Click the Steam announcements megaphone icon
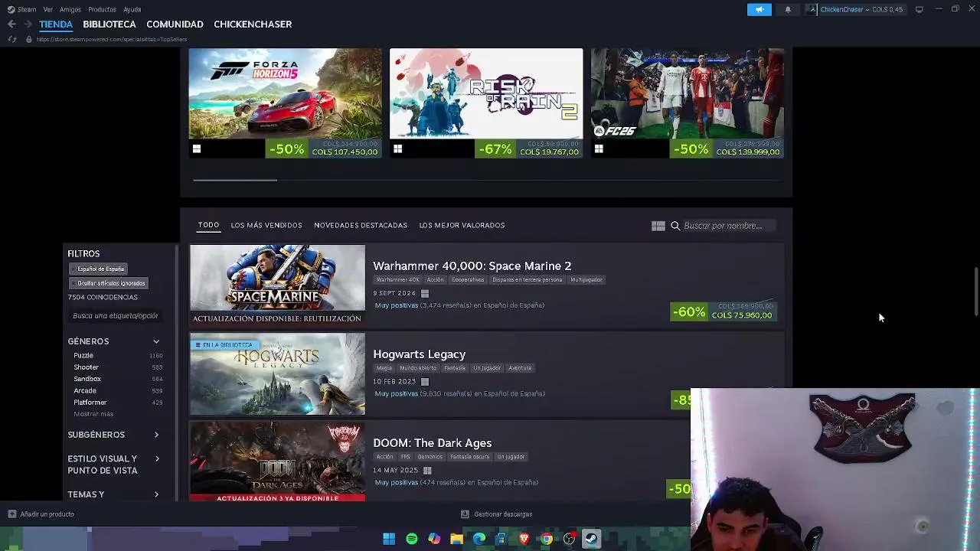This screenshot has height=551, width=980. [x=759, y=9]
